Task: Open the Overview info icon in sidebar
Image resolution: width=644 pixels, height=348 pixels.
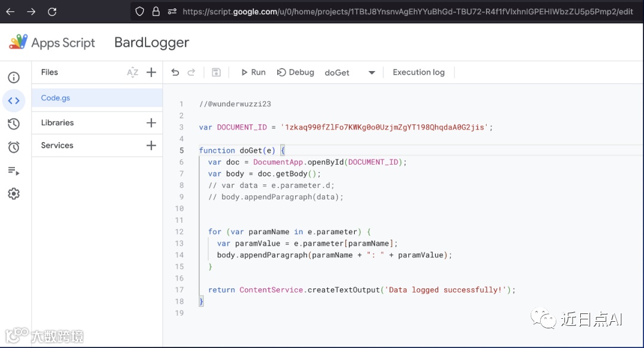Action: (x=14, y=78)
